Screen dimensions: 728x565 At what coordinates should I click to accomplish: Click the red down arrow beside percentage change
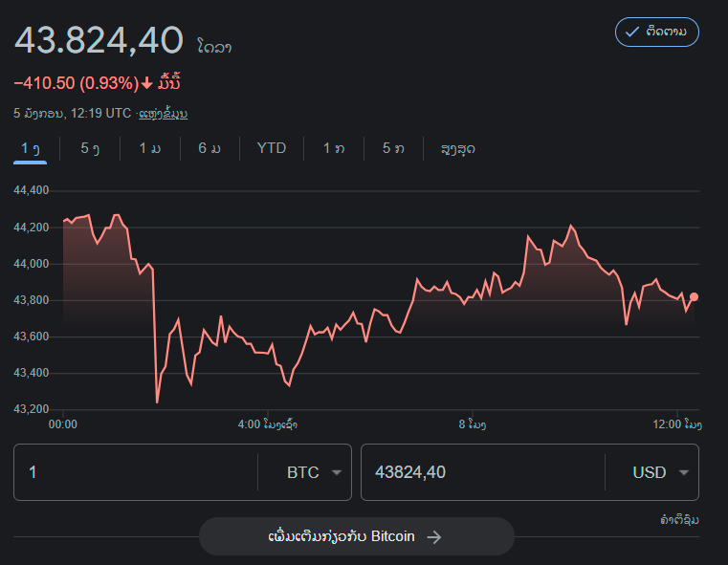(x=146, y=83)
